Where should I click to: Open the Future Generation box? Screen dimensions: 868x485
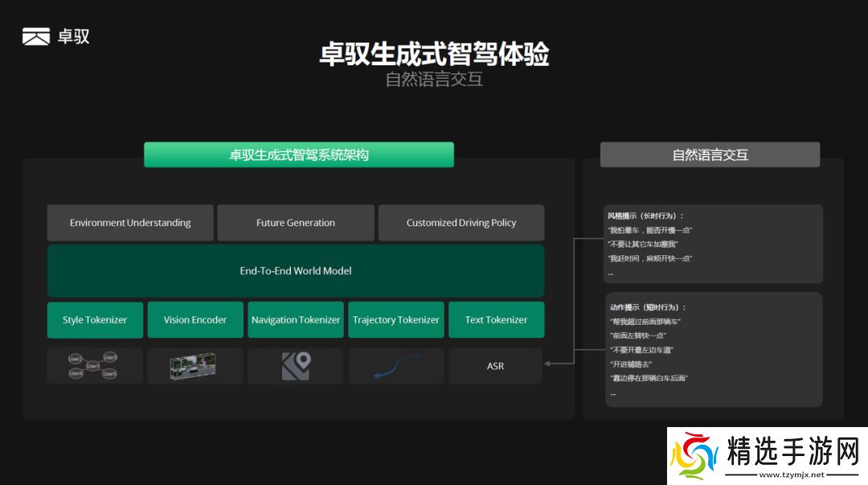coord(296,223)
